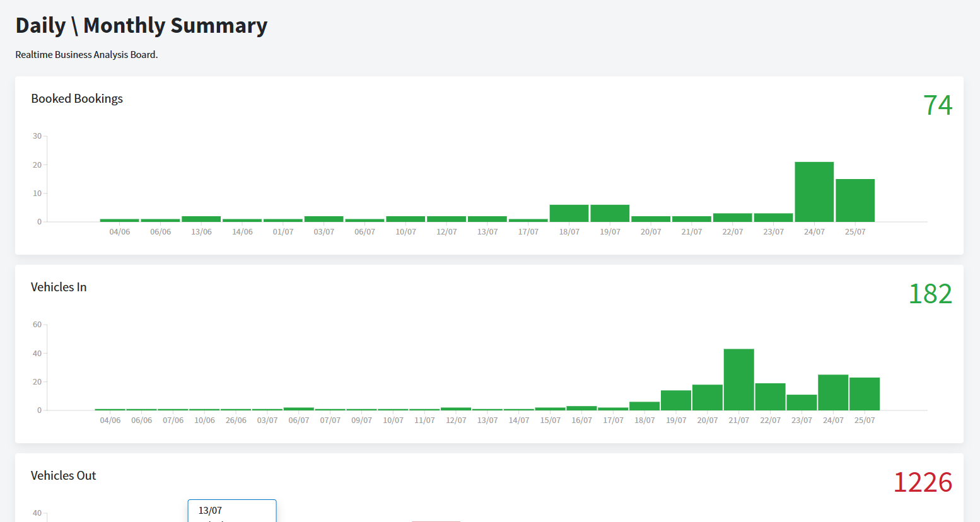Select the 25/07 bar in Vehicles In
The height and width of the screenshot is (522, 980).
pos(864,394)
